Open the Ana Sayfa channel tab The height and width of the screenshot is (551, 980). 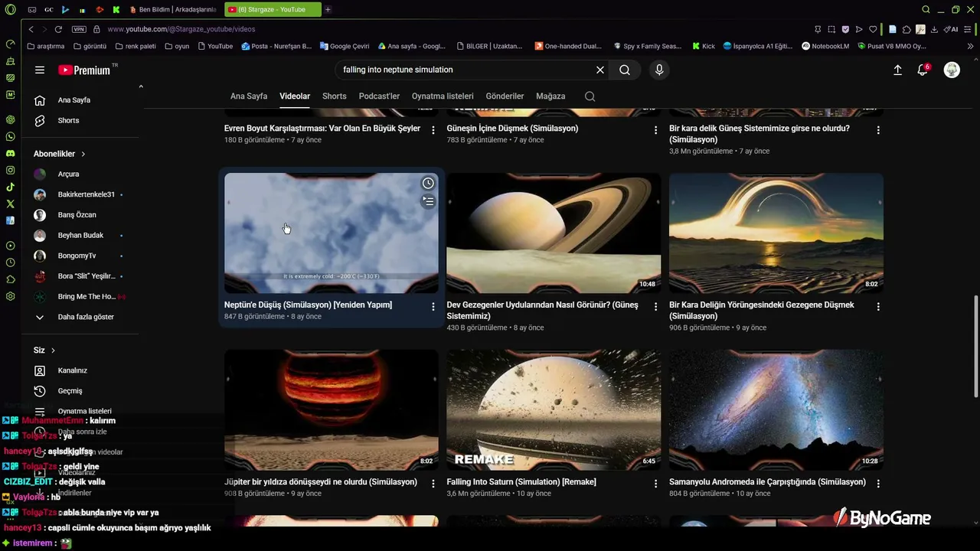click(249, 96)
